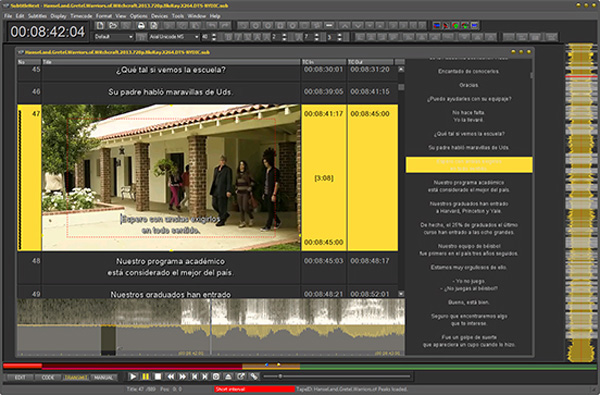Open the Options menu
This screenshot has width=600, height=395.
click(139, 16)
